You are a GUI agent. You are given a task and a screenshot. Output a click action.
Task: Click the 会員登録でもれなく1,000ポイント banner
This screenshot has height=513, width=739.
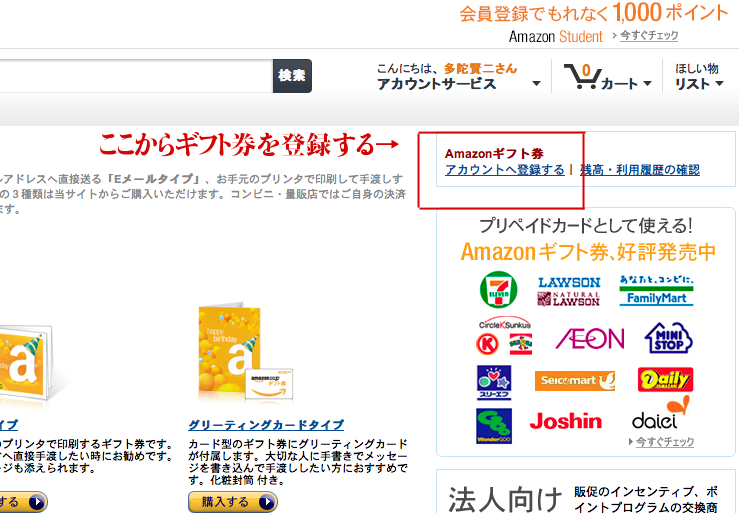(594, 13)
